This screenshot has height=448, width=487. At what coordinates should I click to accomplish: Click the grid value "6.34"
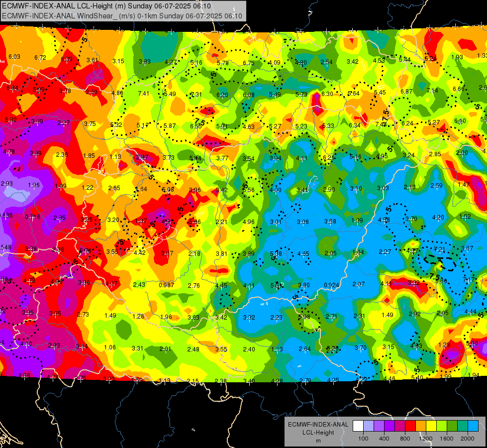pos(355,125)
